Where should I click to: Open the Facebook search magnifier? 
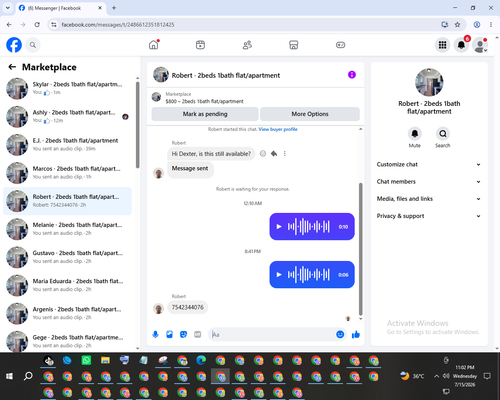click(x=33, y=45)
